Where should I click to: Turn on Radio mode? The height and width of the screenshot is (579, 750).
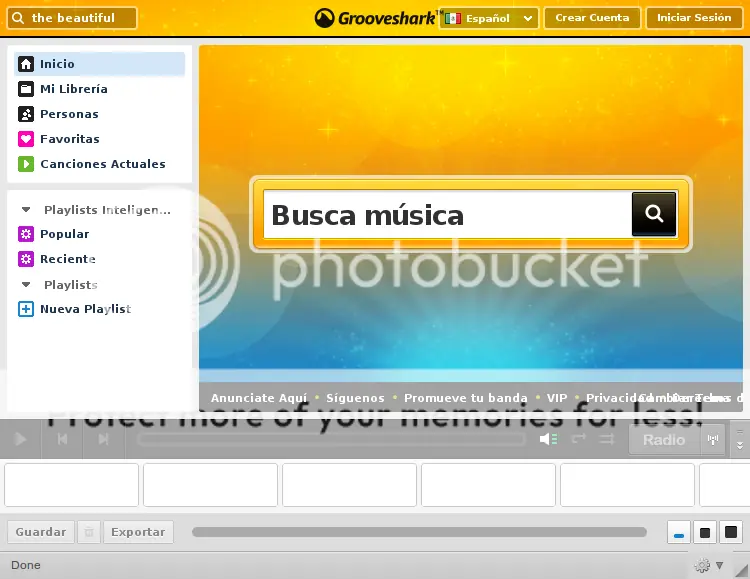pos(664,439)
